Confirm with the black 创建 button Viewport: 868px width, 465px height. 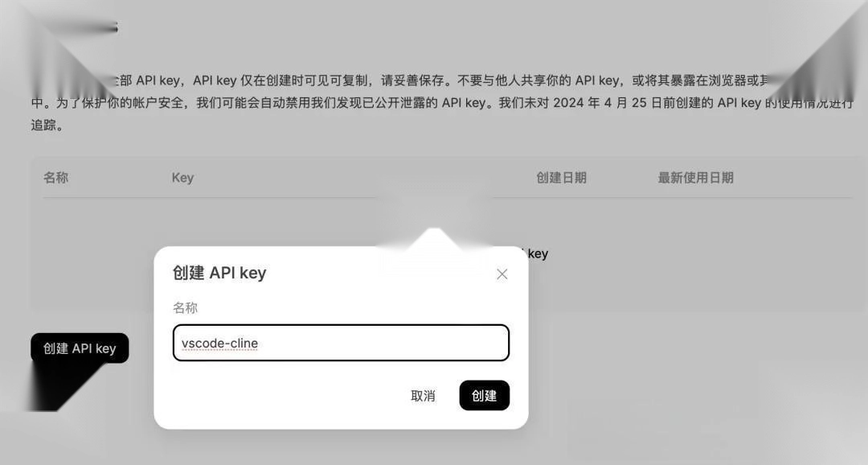(x=485, y=395)
